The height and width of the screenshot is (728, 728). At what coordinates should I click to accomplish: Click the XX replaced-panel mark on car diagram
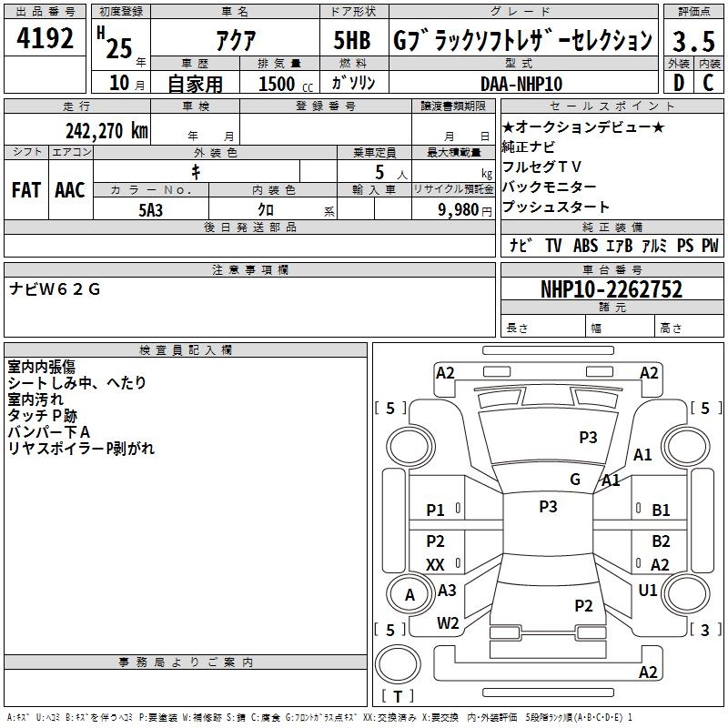tap(435, 565)
